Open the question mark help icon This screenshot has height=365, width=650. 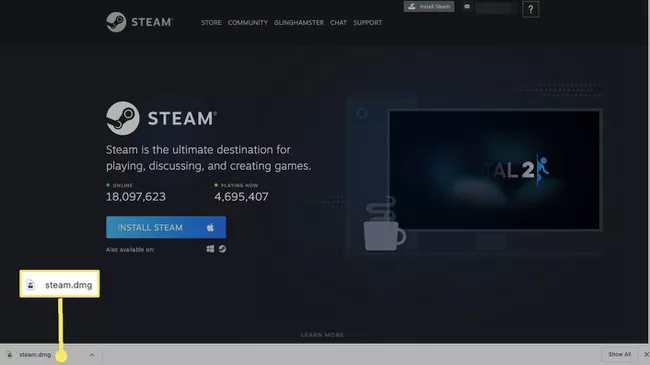click(531, 9)
